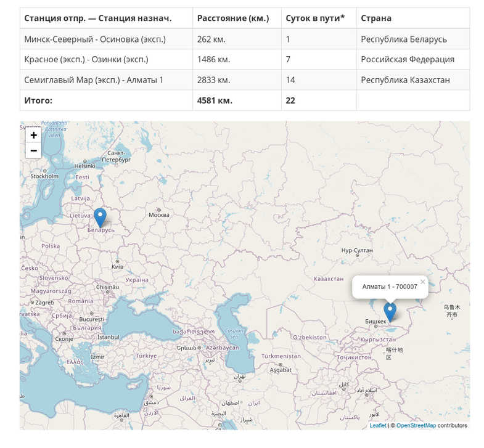Open the Leaflet attribution link
The height and width of the screenshot is (448, 484).
[378, 425]
